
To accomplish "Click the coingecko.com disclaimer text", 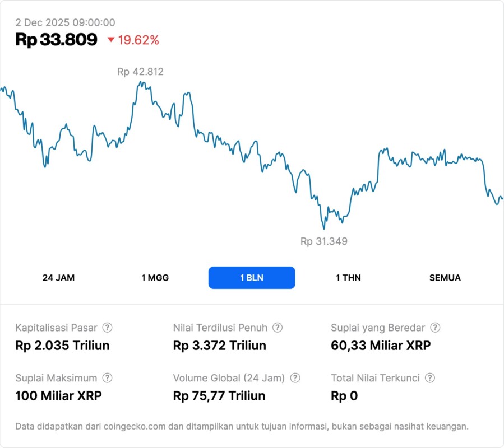I will (242, 426).
